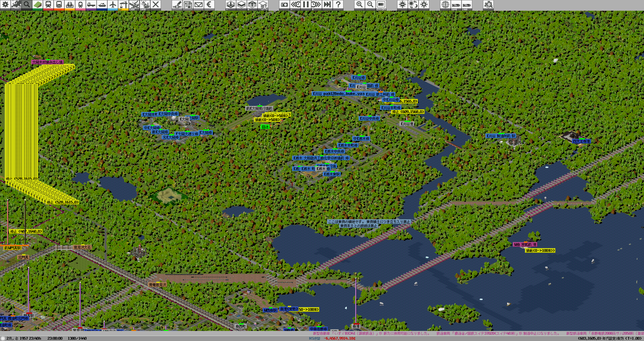Lower the underground slice layer view
The height and width of the screenshot is (341, 644).
(231, 5)
